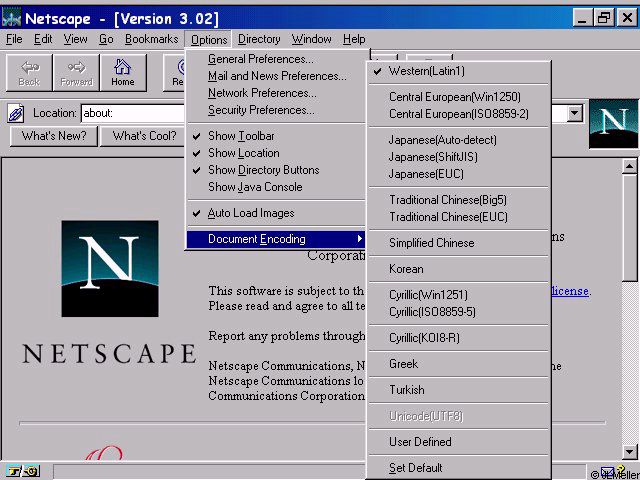Click the Location address field
640x480 pixels.
[x=134, y=113]
